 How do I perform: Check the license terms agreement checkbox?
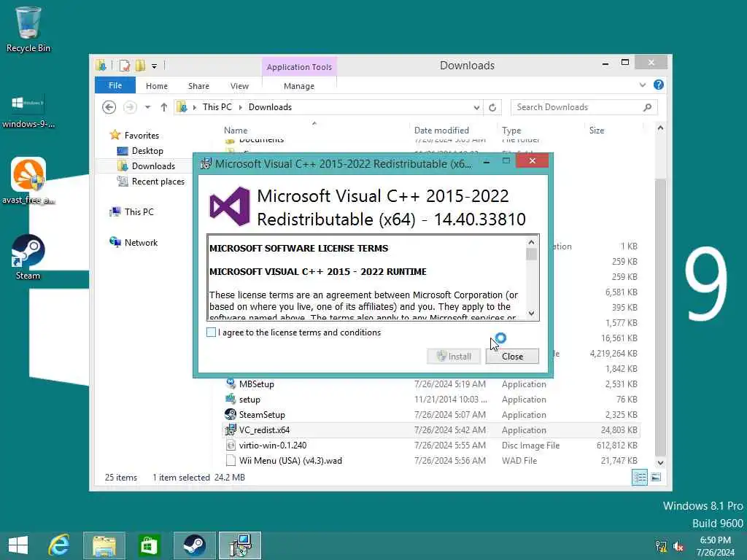pos(211,332)
